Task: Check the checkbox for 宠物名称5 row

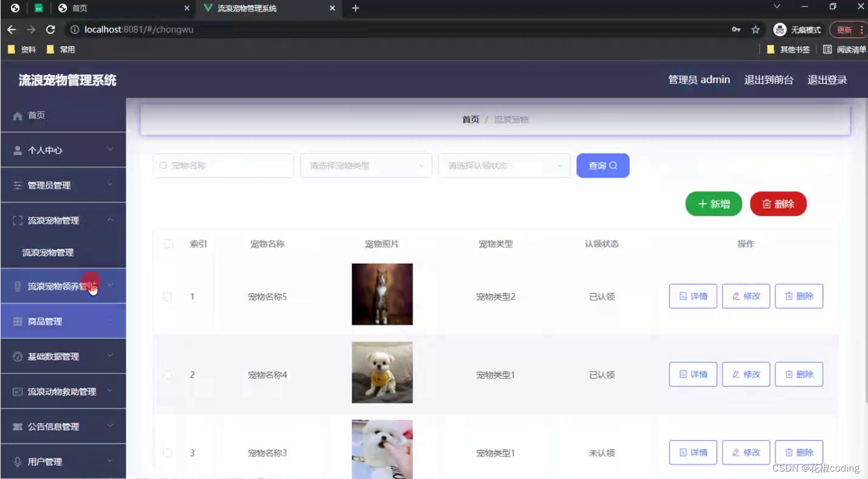Action: pyautogui.click(x=168, y=296)
